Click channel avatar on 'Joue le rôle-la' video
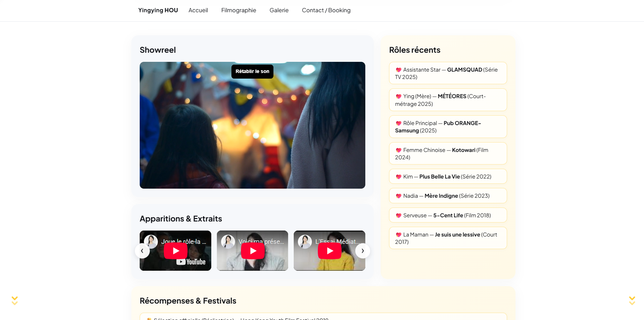This screenshot has width=644, height=320. coord(151,241)
